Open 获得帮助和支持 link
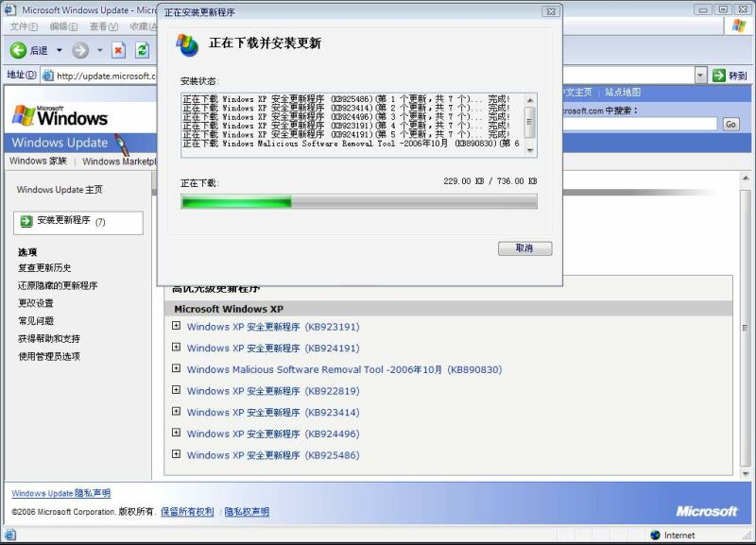This screenshot has width=756, height=545. 49,339
